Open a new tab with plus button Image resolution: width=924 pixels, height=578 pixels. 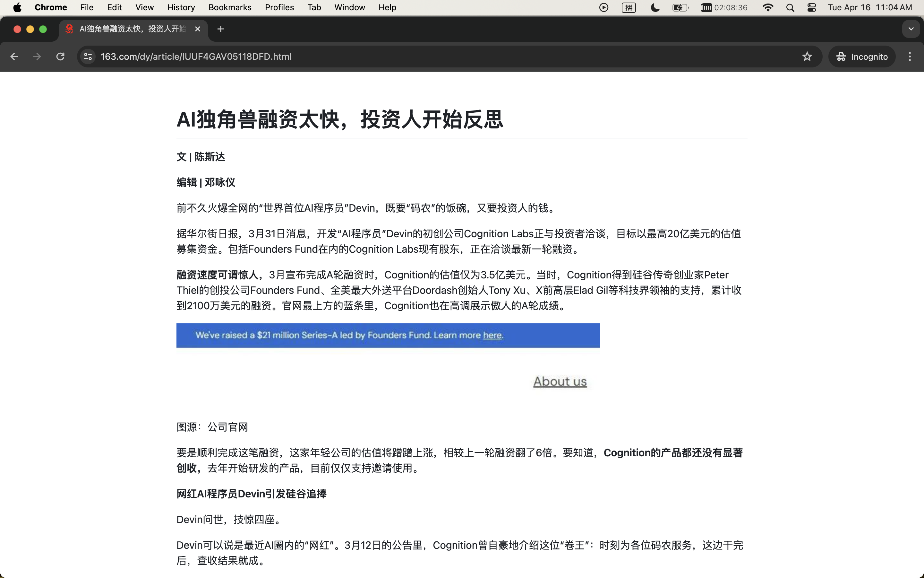point(221,29)
